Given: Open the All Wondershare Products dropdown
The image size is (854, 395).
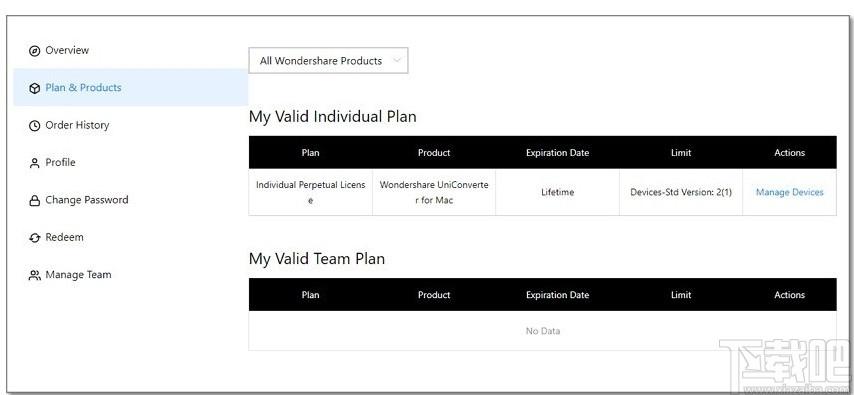Looking at the screenshot, I should [328, 60].
